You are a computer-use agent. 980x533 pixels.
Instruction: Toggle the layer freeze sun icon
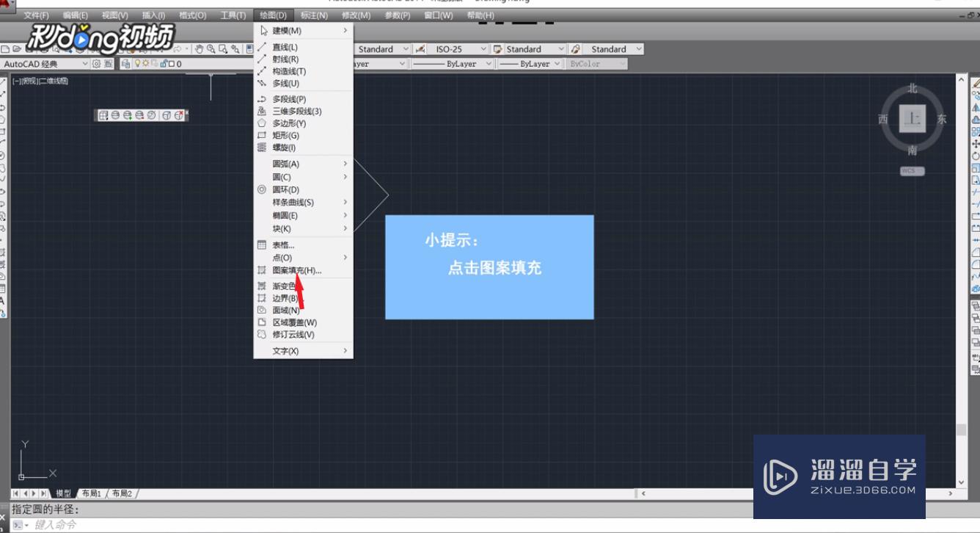146,63
